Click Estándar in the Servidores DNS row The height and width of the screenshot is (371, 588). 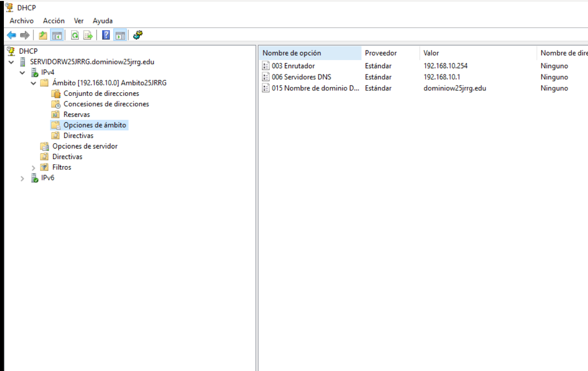click(x=378, y=77)
